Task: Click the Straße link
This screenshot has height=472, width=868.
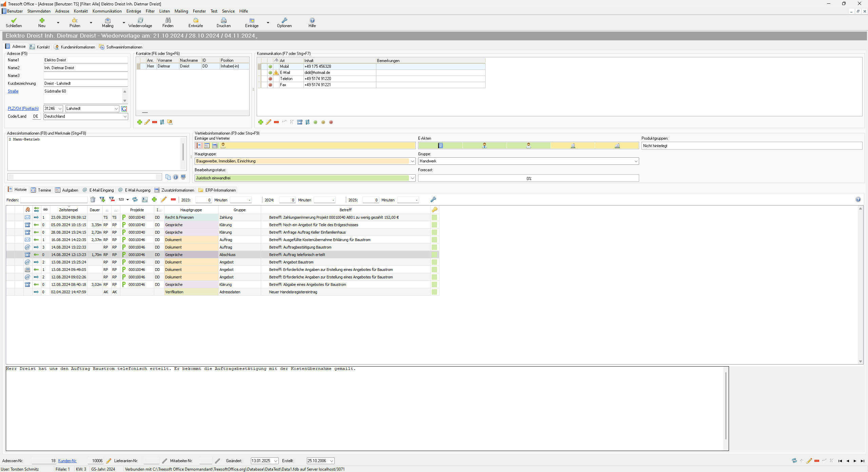Action: pyautogui.click(x=13, y=91)
